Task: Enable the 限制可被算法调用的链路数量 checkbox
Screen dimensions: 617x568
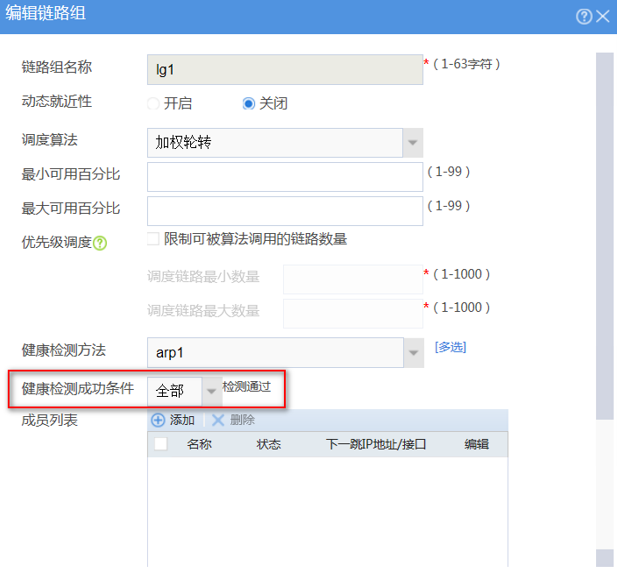Action: (153, 239)
